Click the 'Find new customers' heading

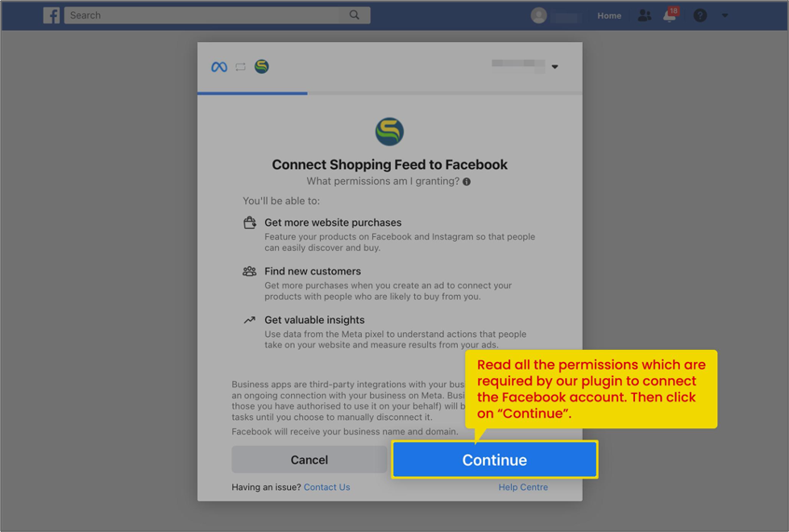(x=313, y=272)
